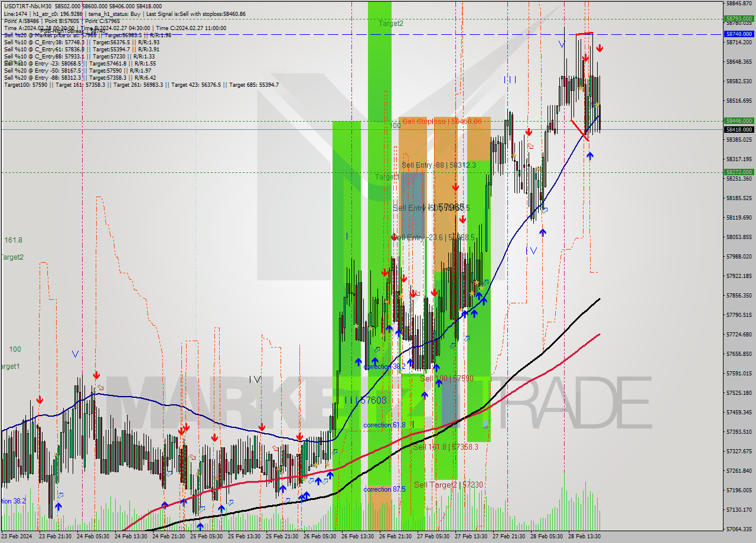756x543 pixels.
Task: Select the green 58446.000 price tag
Action: coord(739,120)
